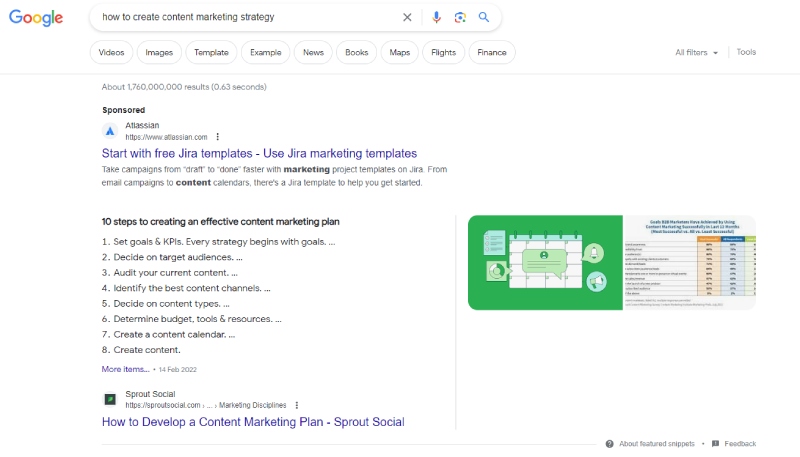Open the Jira marketing templates ad link
The height and width of the screenshot is (457, 800).
tap(259, 154)
